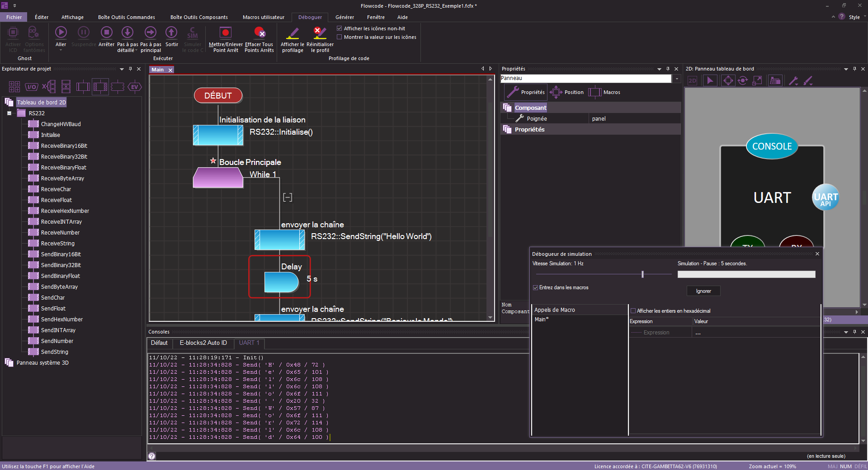Viewport: 868px width, 470px height.
Task: Toggle breakpoint with Mettre/Enlever Point Arrêt
Action: [x=225, y=33]
